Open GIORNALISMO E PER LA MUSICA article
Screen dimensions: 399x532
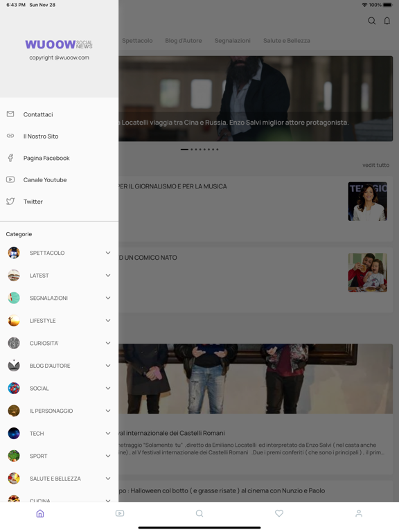[172, 186]
